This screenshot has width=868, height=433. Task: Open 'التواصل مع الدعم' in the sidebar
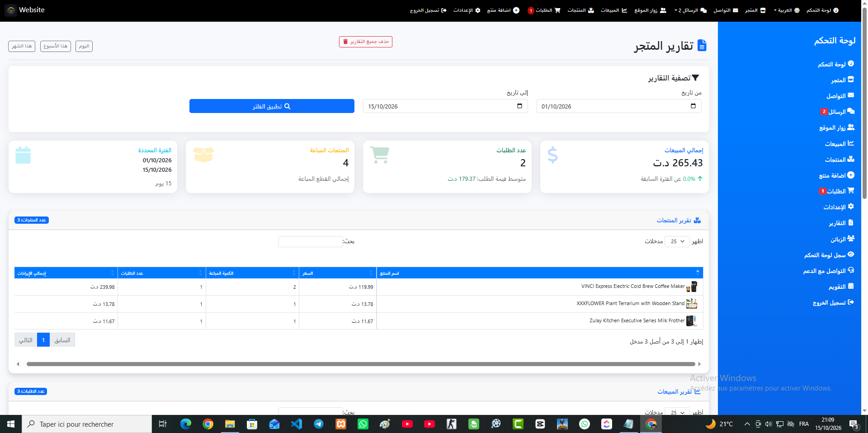(829, 271)
